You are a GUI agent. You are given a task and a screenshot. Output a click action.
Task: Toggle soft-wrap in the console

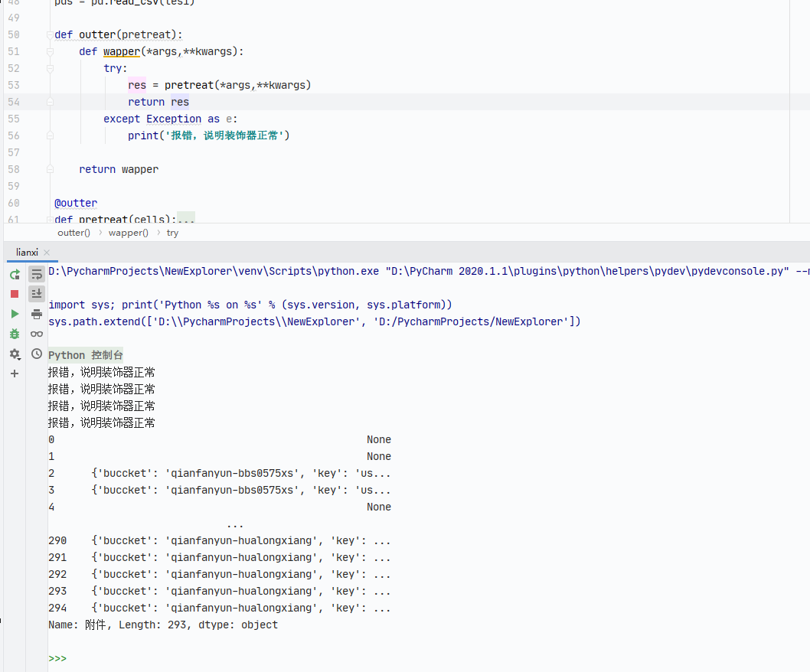pos(37,274)
